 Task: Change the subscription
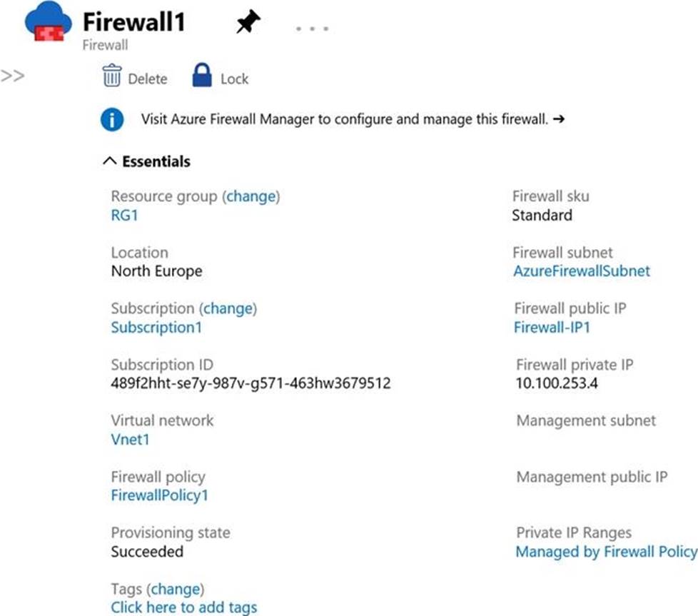(x=230, y=308)
